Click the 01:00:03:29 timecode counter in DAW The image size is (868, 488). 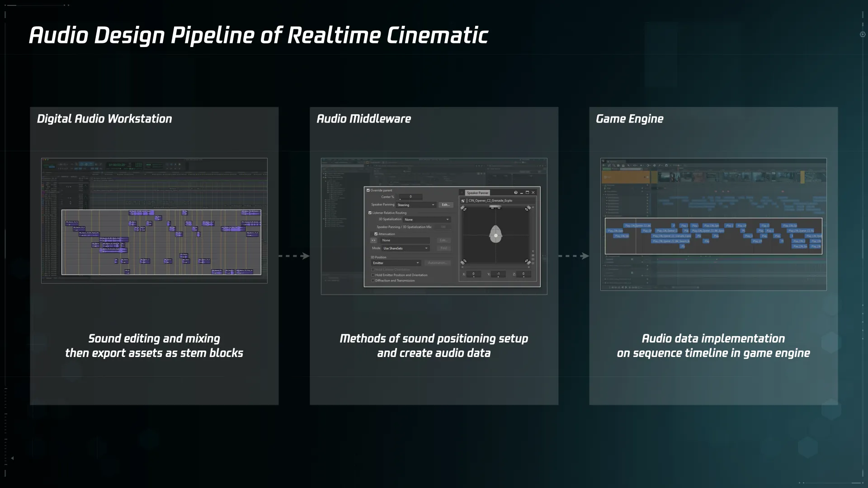117,165
